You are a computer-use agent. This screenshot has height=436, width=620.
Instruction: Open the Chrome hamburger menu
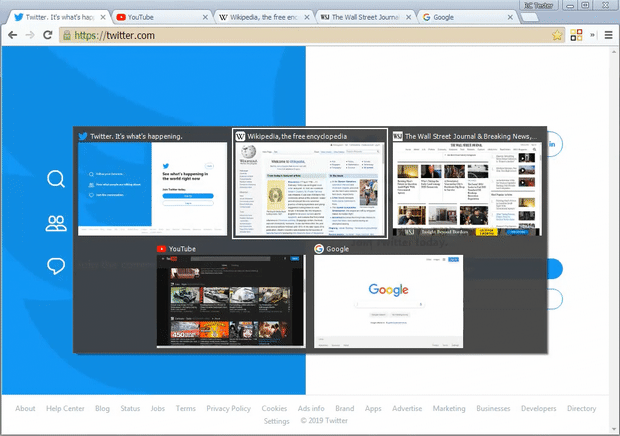[609, 35]
